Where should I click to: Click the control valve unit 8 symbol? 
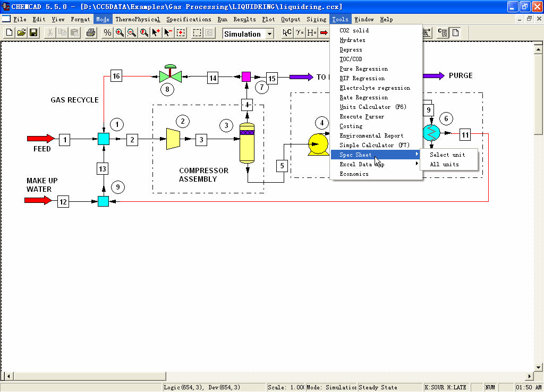(x=171, y=74)
